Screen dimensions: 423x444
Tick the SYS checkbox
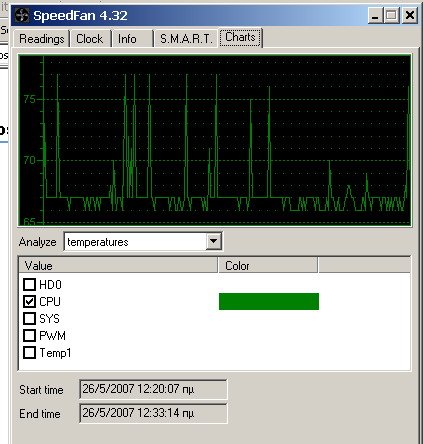(x=29, y=318)
